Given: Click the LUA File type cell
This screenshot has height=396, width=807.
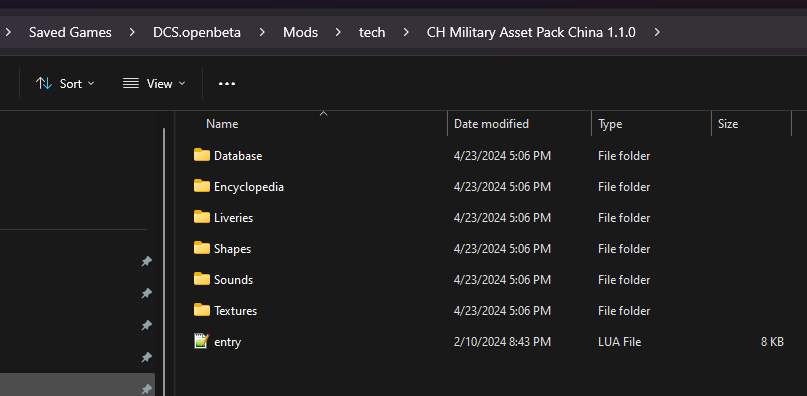Looking at the screenshot, I should tap(619, 341).
